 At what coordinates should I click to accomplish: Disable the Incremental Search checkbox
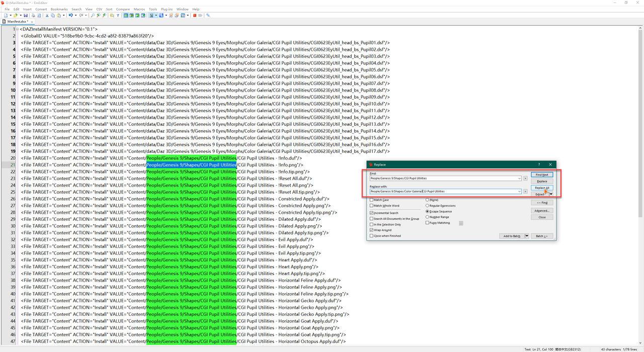tap(371, 213)
